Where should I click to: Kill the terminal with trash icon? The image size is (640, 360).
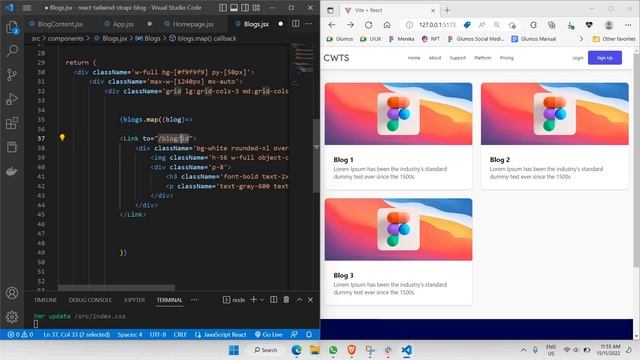(286, 300)
